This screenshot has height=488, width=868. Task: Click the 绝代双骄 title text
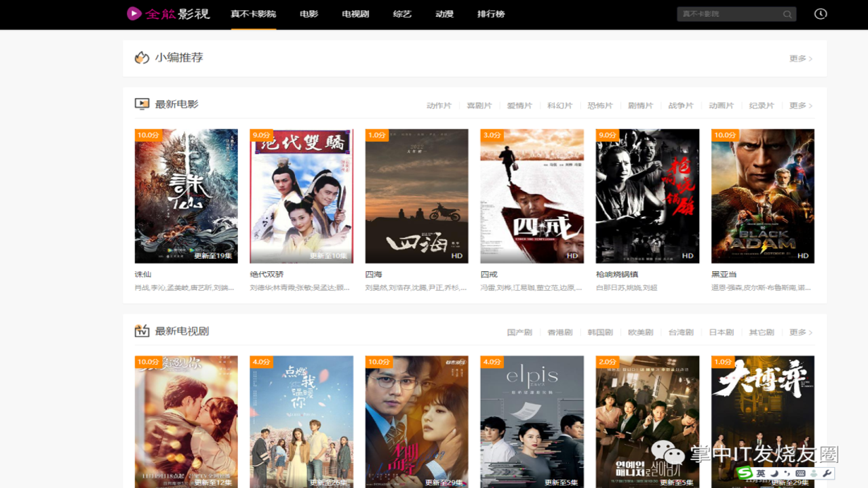coord(267,274)
